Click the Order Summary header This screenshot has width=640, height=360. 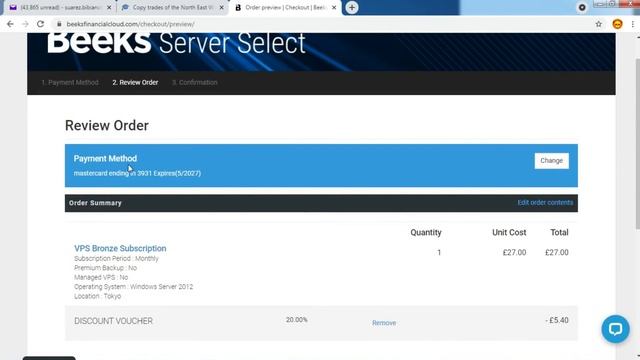(x=95, y=203)
